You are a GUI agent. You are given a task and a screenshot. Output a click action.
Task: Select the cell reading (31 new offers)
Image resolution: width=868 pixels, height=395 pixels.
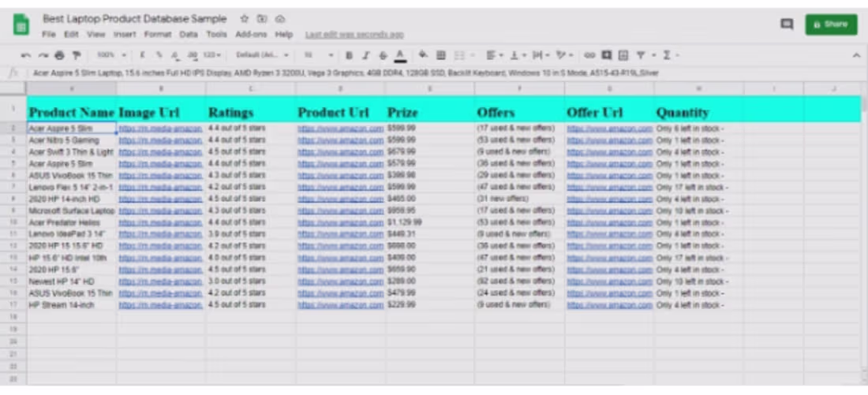tap(519, 199)
